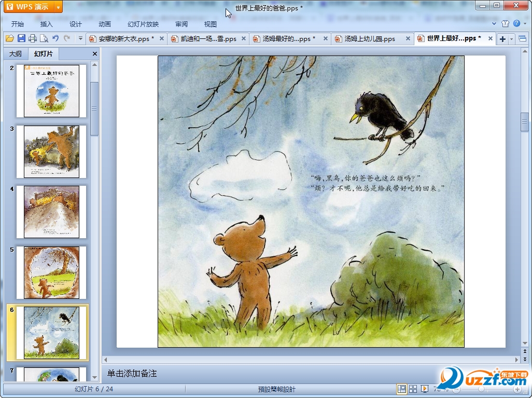Click the editing area horizontal scroll right arrow
This screenshot has height=398, width=532.
tap(516, 359)
